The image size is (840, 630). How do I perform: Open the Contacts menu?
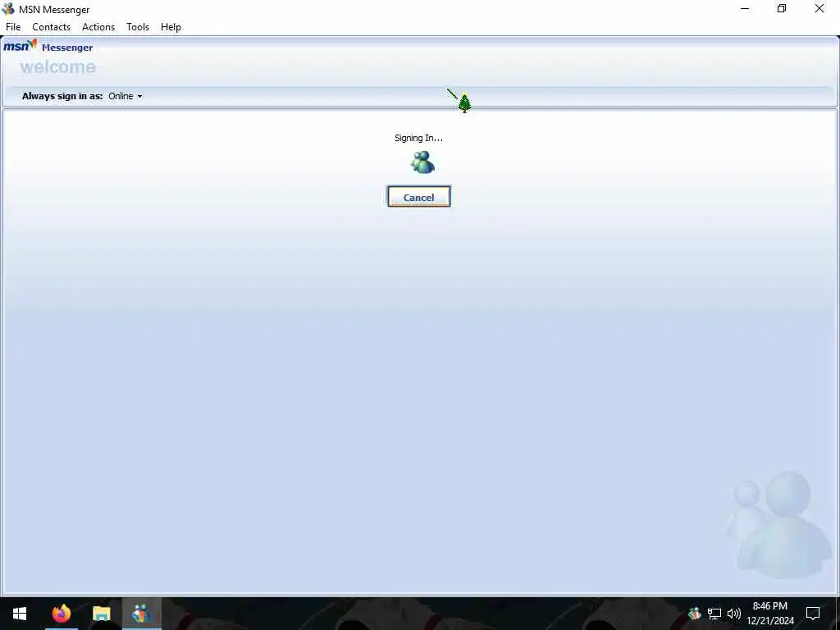(x=52, y=27)
